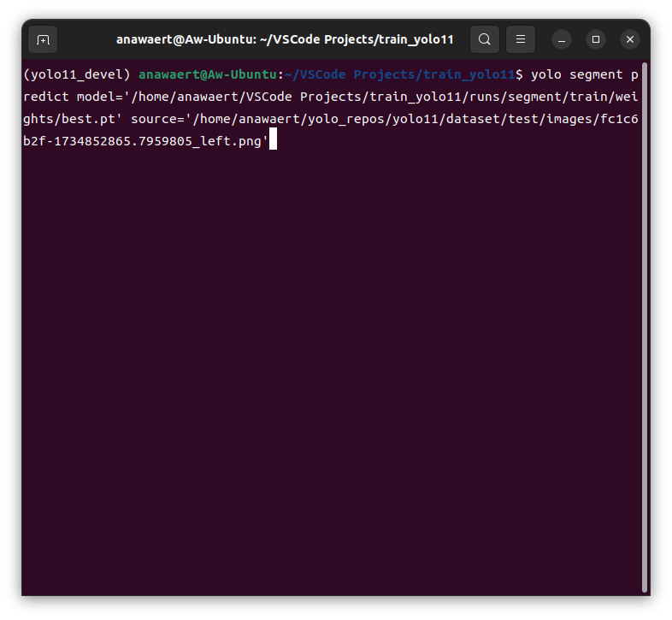The image size is (672, 620).
Task: Click the model= argument text
Action: pos(99,97)
